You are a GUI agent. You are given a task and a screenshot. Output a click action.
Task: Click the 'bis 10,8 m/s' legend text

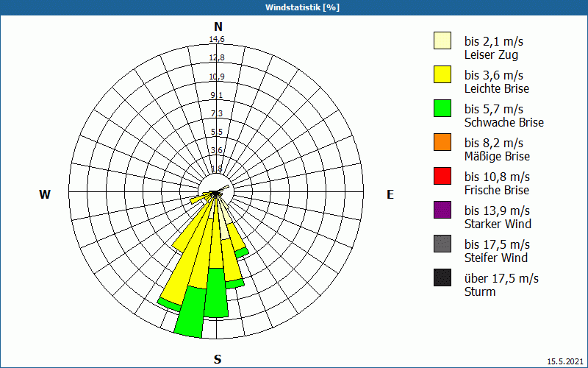point(497,177)
